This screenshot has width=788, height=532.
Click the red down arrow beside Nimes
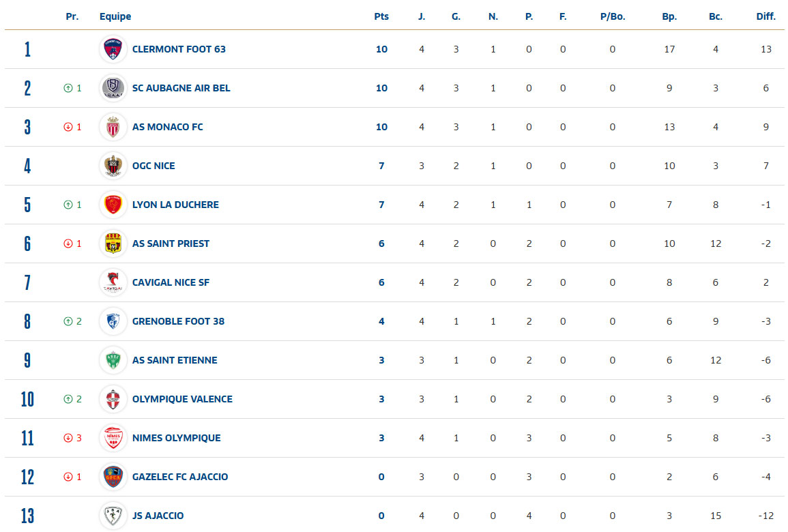(68, 438)
